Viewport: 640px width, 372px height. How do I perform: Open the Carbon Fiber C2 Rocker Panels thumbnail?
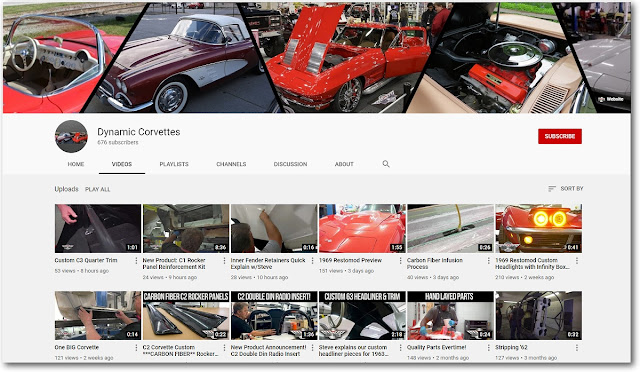click(x=186, y=316)
